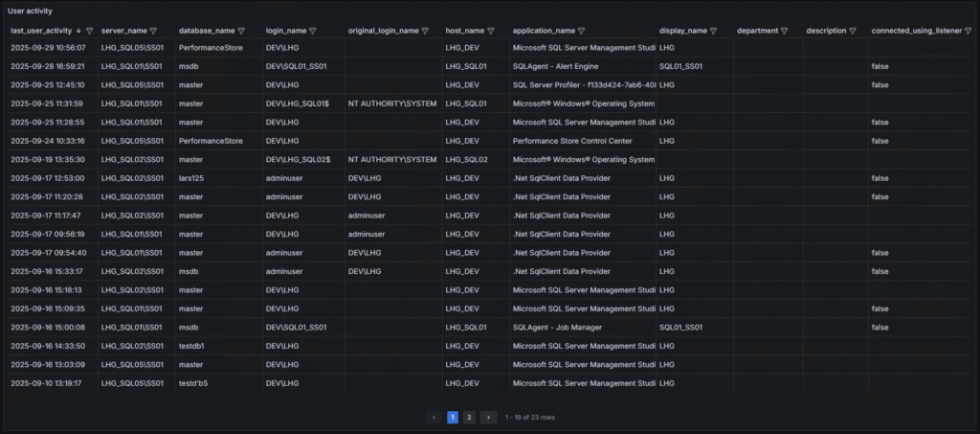980x434 pixels.
Task: Switch to page 2 of results
Action: point(469,417)
